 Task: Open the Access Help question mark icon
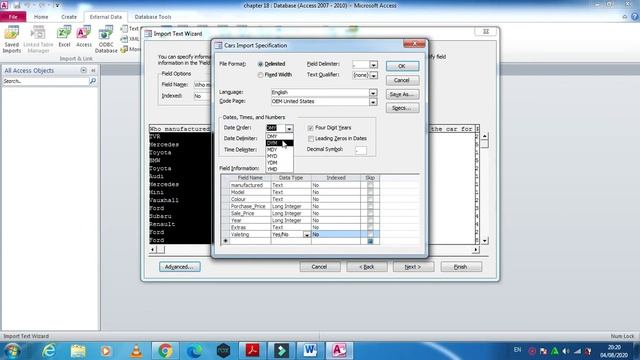[x=634, y=17]
